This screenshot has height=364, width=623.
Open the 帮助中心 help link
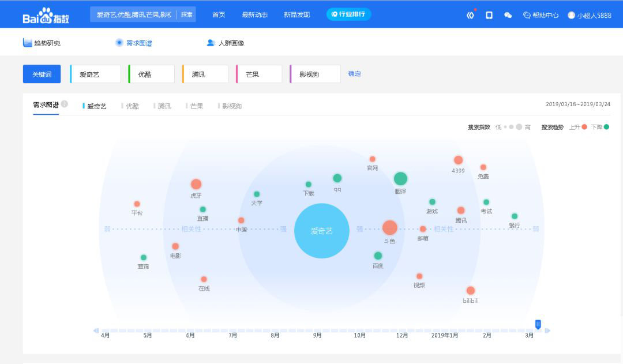point(541,15)
